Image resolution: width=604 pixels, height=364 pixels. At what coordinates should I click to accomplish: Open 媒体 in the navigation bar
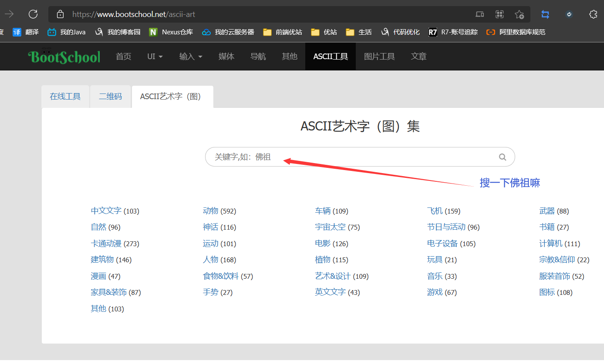click(x=226, y=57)
